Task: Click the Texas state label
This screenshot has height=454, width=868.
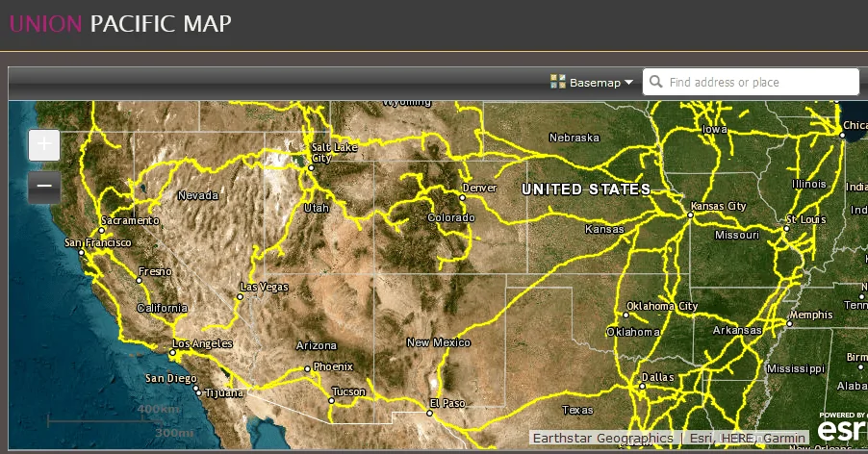Action: (x=577, y=411)
